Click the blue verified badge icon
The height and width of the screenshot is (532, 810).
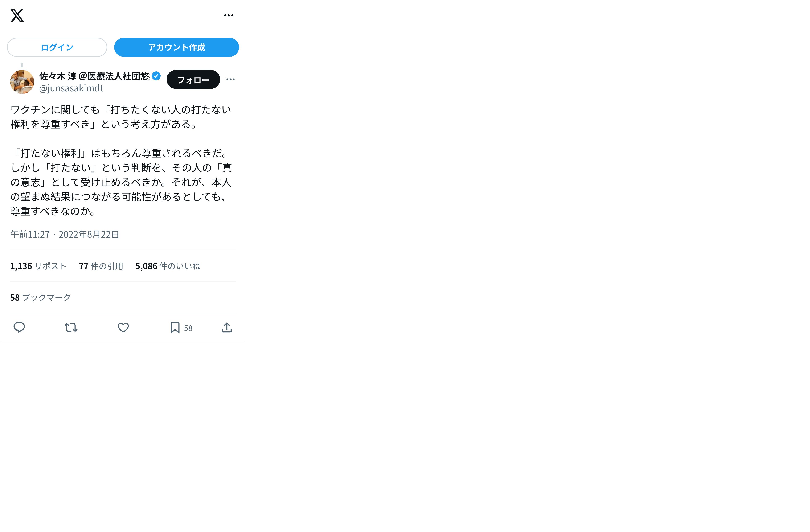[x=156, y=76]
